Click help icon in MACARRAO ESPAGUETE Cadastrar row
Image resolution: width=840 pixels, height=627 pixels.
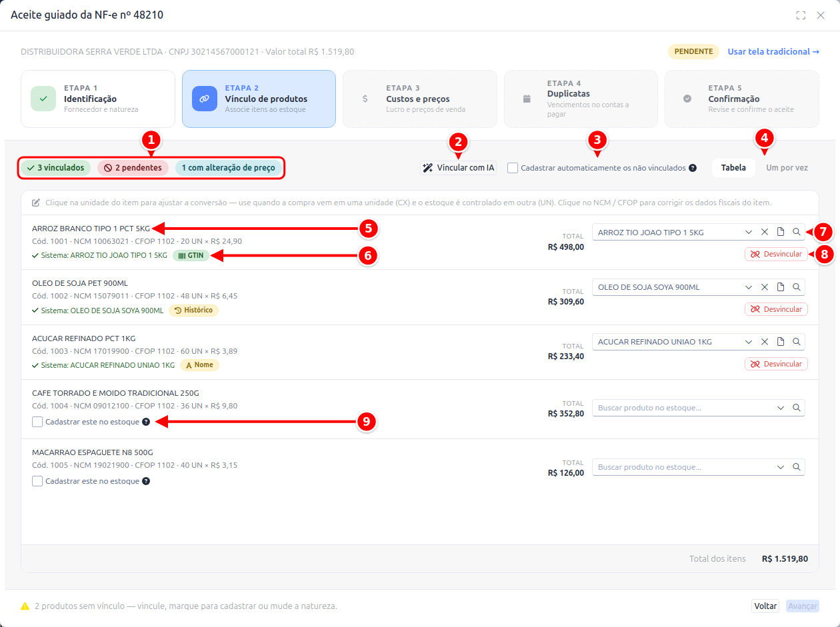click(146, 481)
